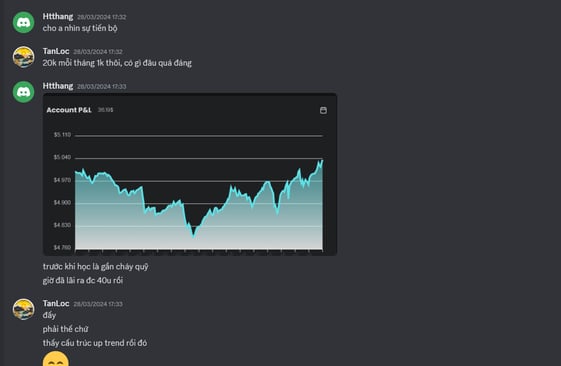Click Htthang's green Discord avatar above the chart
Image resolution: width=561 pixels, height=366 pixels.
click(24, 92)
